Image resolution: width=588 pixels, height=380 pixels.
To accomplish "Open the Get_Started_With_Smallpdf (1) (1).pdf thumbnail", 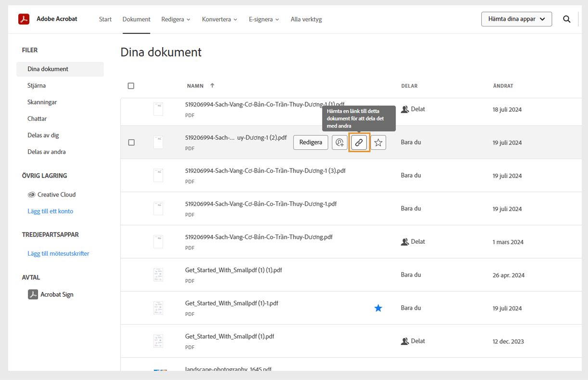I will coord(158,275).
